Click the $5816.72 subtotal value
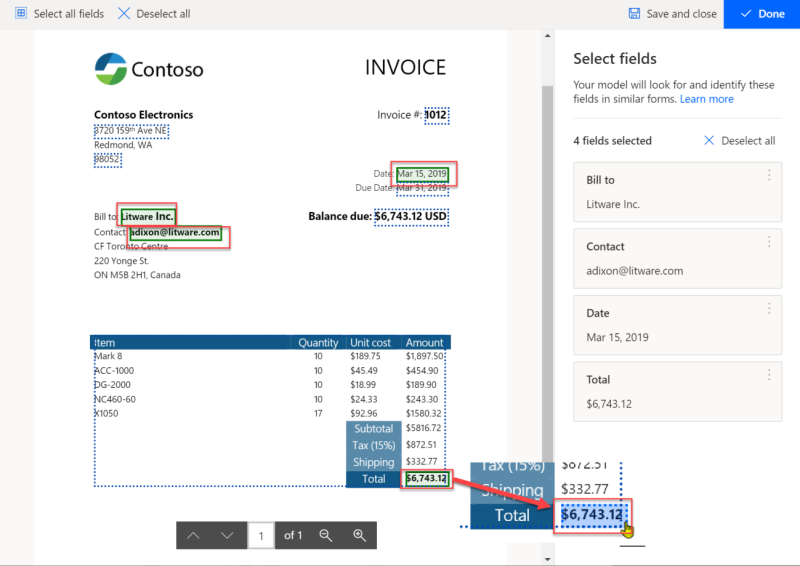The height and width of the screenshot is (566, 800). [423, 428]
